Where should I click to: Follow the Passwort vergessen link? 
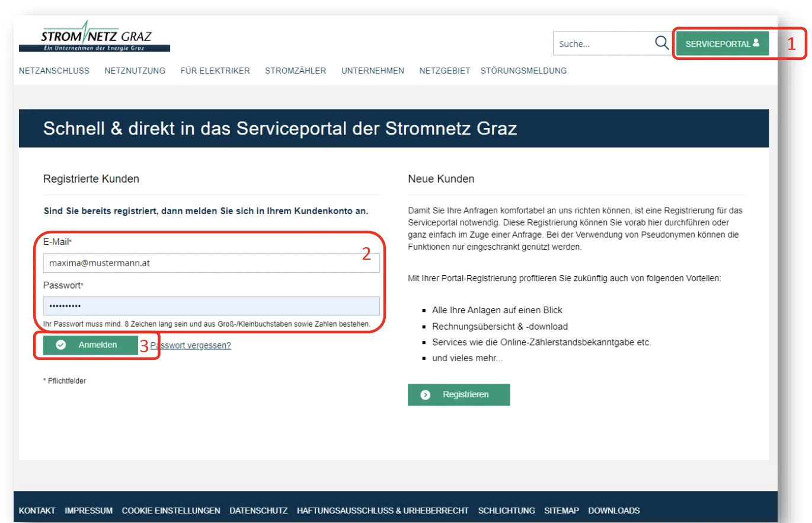click(x=190, y=345)
